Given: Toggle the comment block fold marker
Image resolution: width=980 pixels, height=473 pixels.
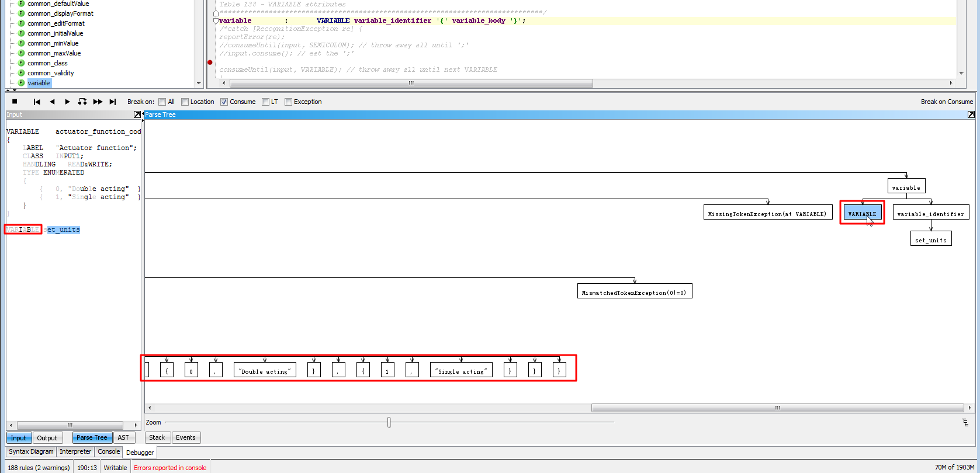Looking at the screenshot, I should (x=216, y=12).
